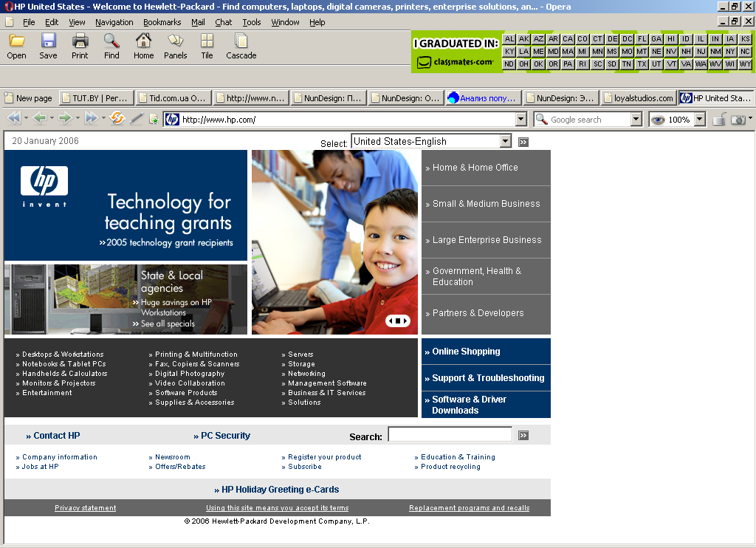Screen dimensions: 756x548
Task: Open the United States-English country dropdown
Action: coord(505,141)
